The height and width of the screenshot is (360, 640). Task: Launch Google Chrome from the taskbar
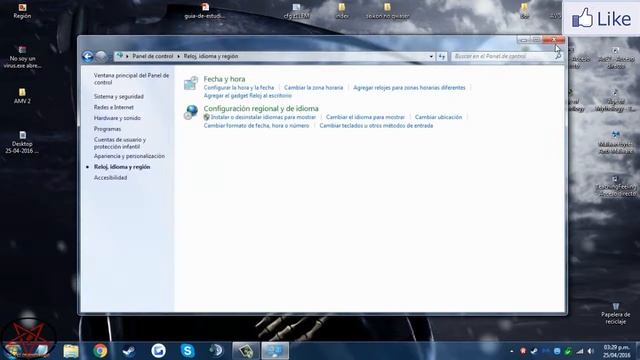click(x=100, y=351)
